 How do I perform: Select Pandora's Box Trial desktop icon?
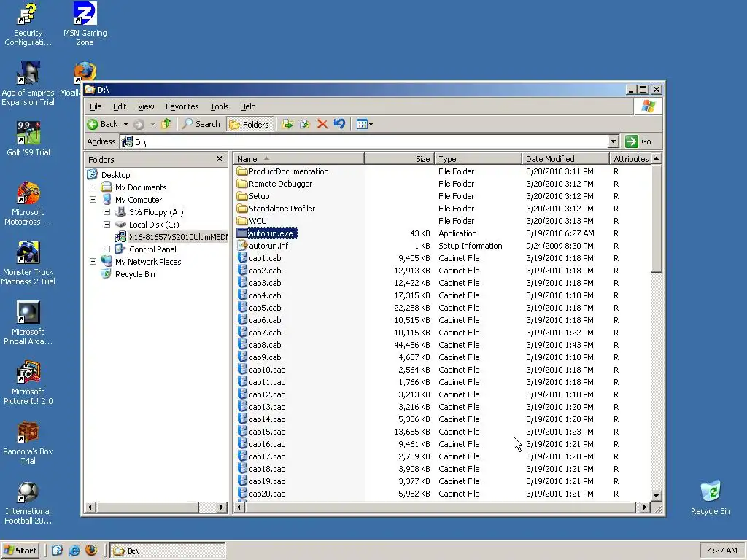[x=28, y=443]
